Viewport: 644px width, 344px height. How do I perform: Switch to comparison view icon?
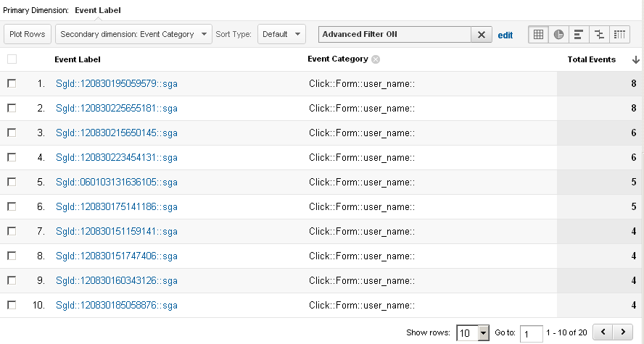pos(599,34)
